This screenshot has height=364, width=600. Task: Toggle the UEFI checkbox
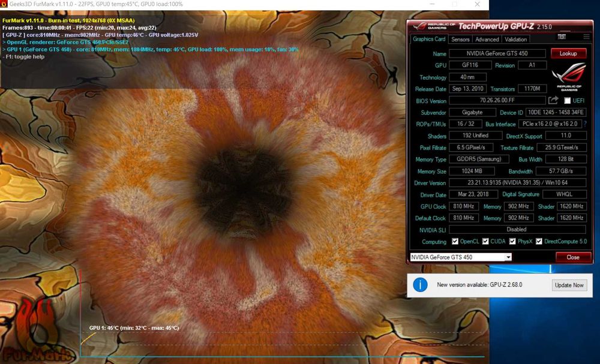coord(567,101)
